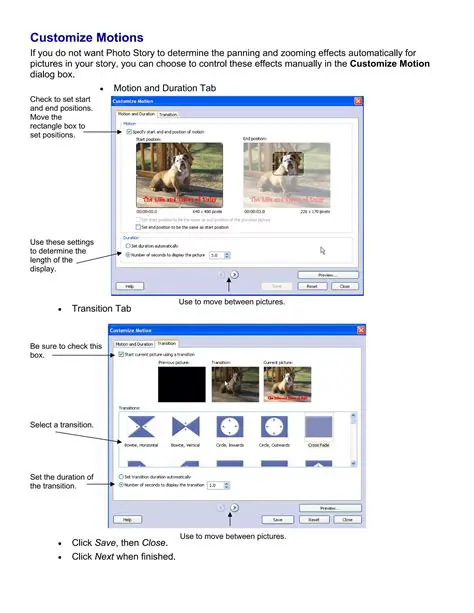This screenshot has width=474, height=613.
Task: Click the greyed Save in Motion and Duration dialog
Action: tap(276, 287)
